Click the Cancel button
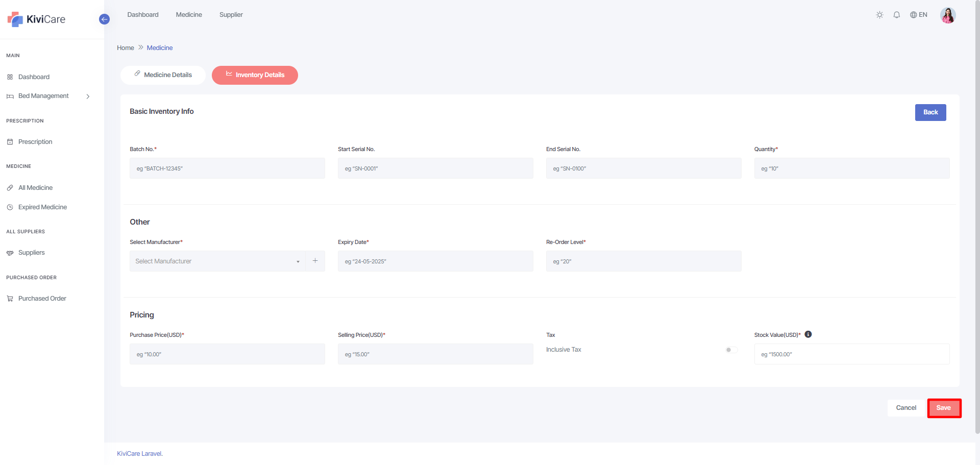 pos(905,408)
